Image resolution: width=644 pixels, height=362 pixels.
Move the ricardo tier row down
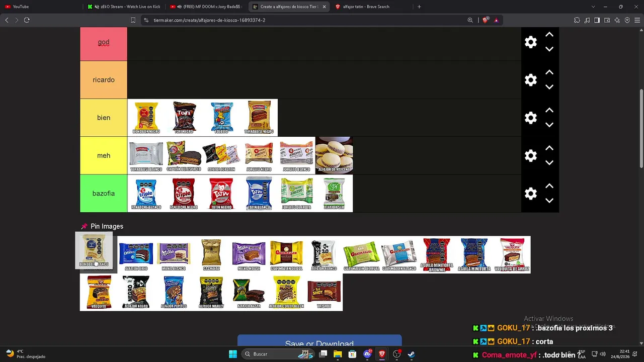549,87
